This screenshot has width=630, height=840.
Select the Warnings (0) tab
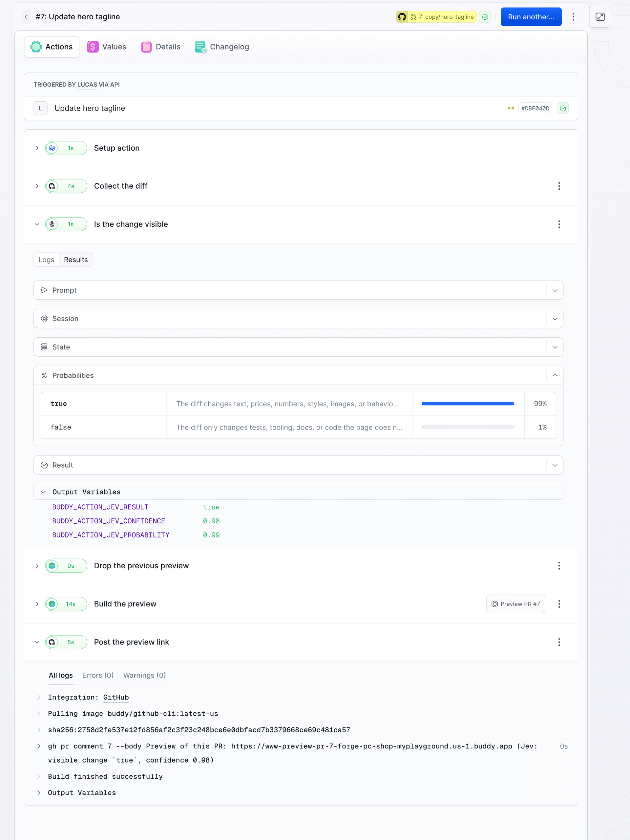click(x=144, y=676)
